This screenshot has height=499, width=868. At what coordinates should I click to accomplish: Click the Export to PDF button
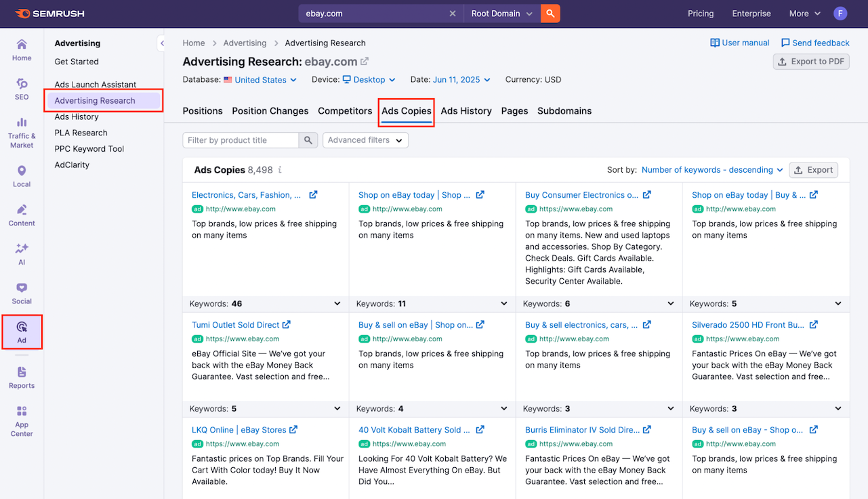tap(811, 62)
